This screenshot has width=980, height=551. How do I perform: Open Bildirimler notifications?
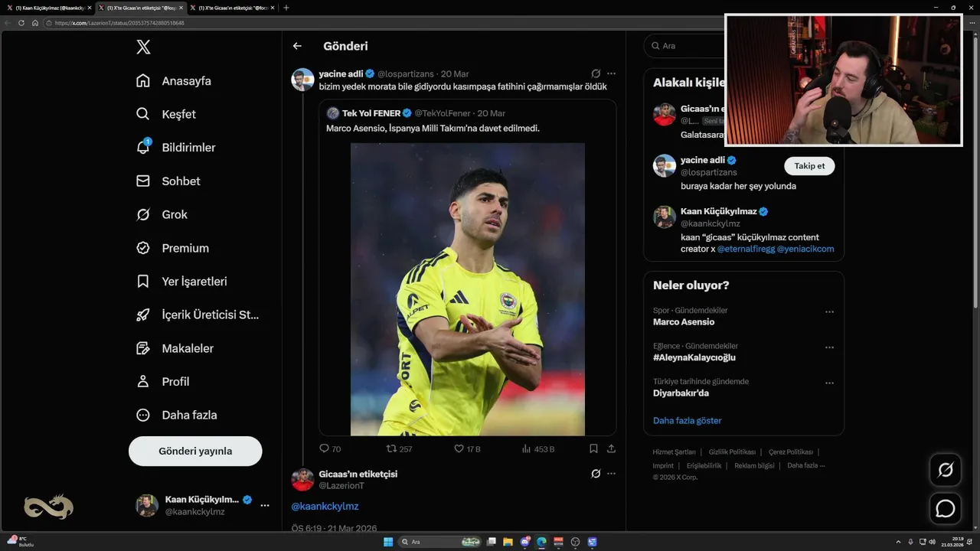tap(175, 148)
